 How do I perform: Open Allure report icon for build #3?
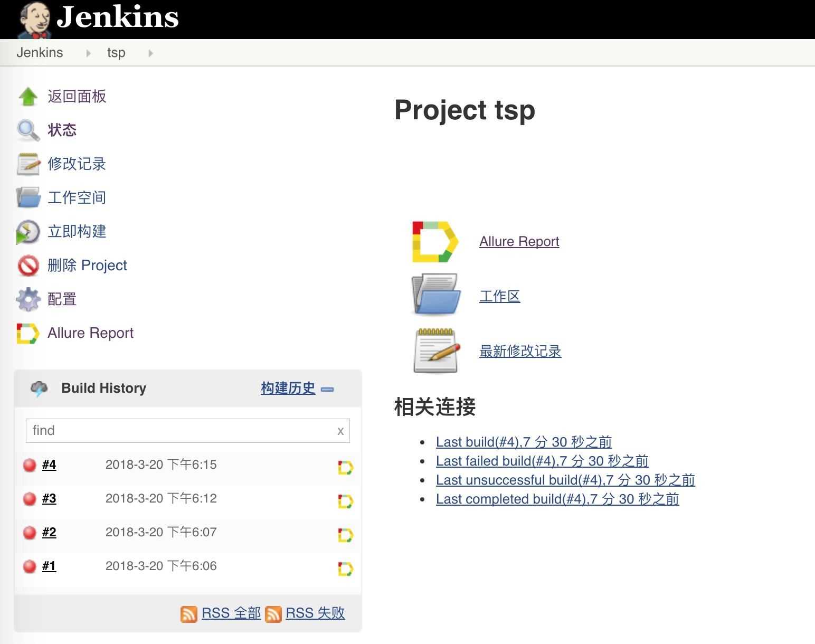[x=345, y=501]
